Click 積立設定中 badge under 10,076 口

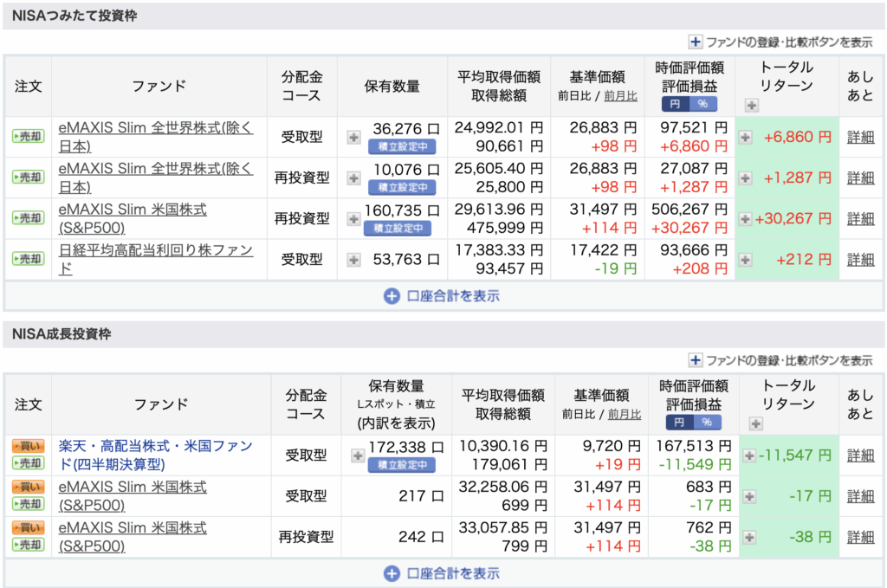coord(402,187)
